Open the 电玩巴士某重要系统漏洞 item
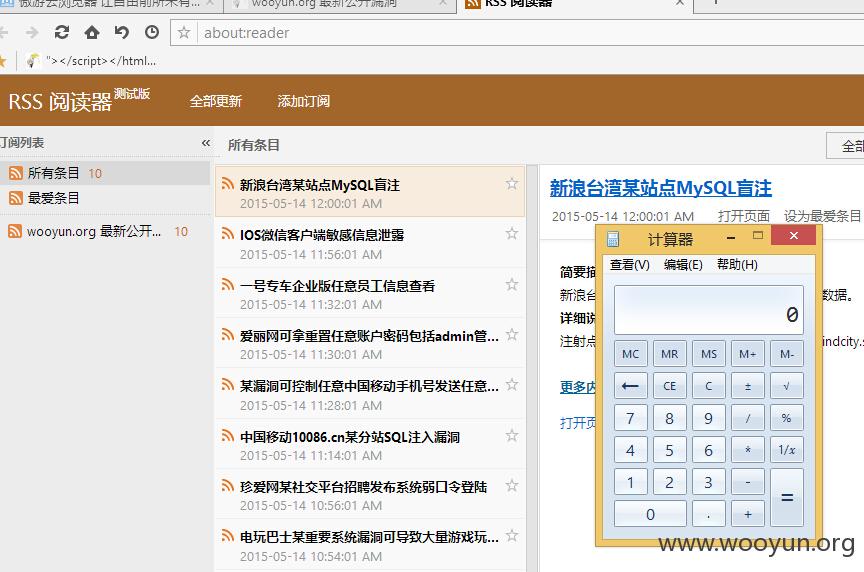Image resolution: width=864 pixels, height=572 pixels. [x=370, y=545]
